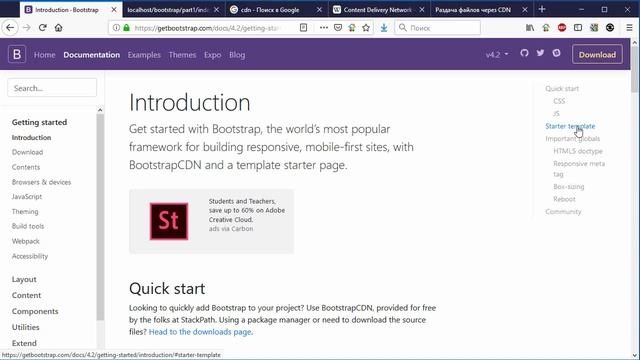
Task: Open the v4.2 version dropdown
Action: click(x=497, y=54)
